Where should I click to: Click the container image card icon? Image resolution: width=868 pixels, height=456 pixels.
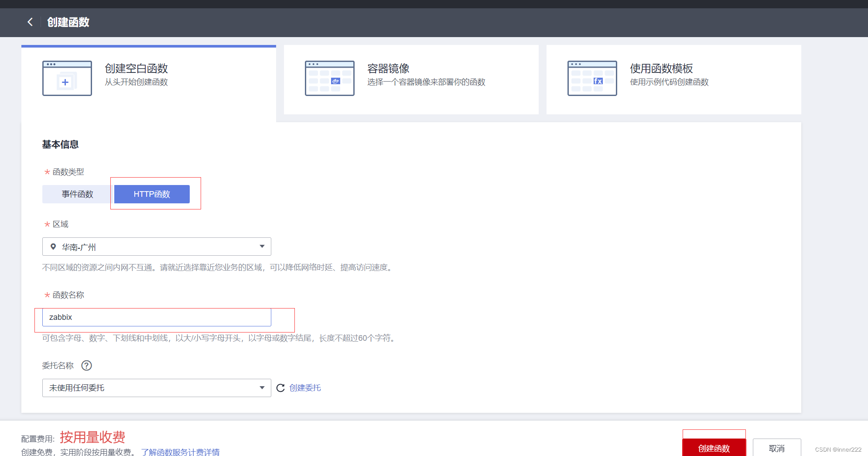(x=330, y=78)
